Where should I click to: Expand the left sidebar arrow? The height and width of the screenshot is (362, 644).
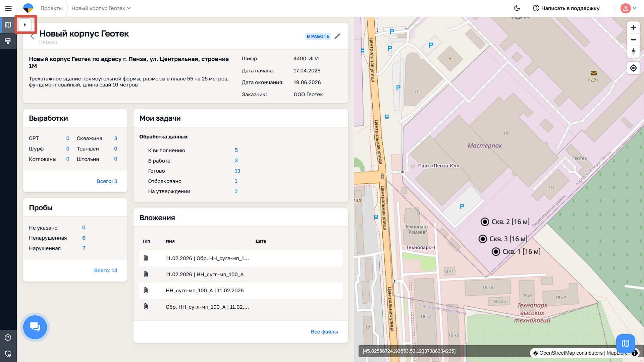[x=25, y=25]
